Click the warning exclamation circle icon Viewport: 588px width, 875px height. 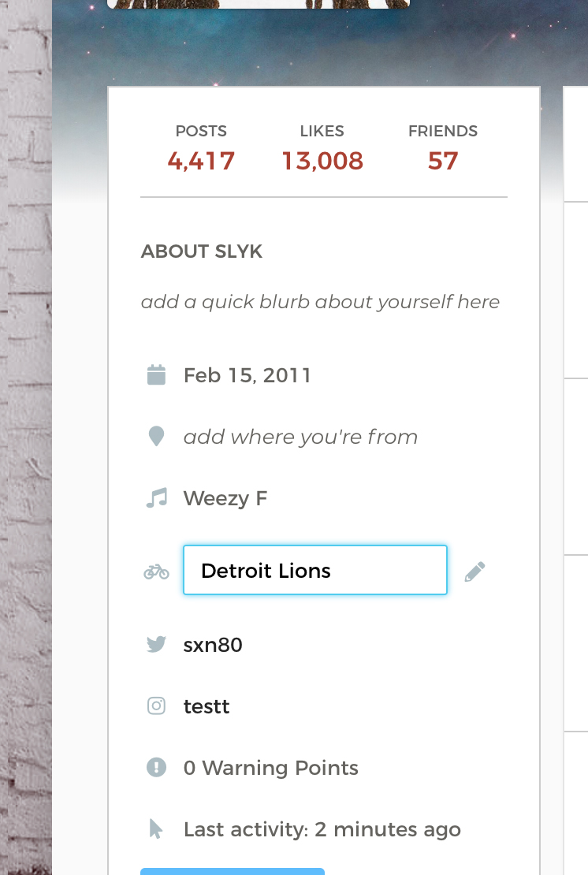(x=156, y=767)
